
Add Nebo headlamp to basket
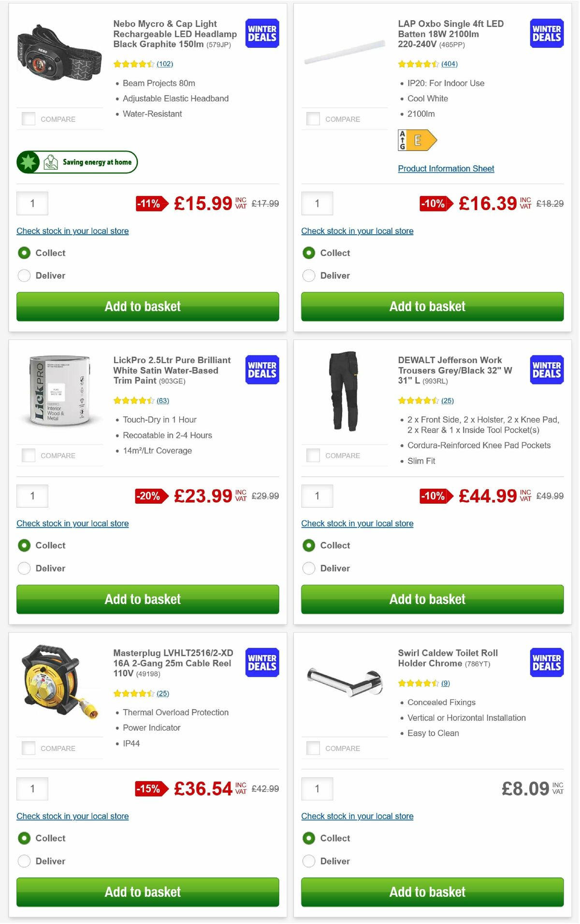pyautogui.click(x=143, y=306)
